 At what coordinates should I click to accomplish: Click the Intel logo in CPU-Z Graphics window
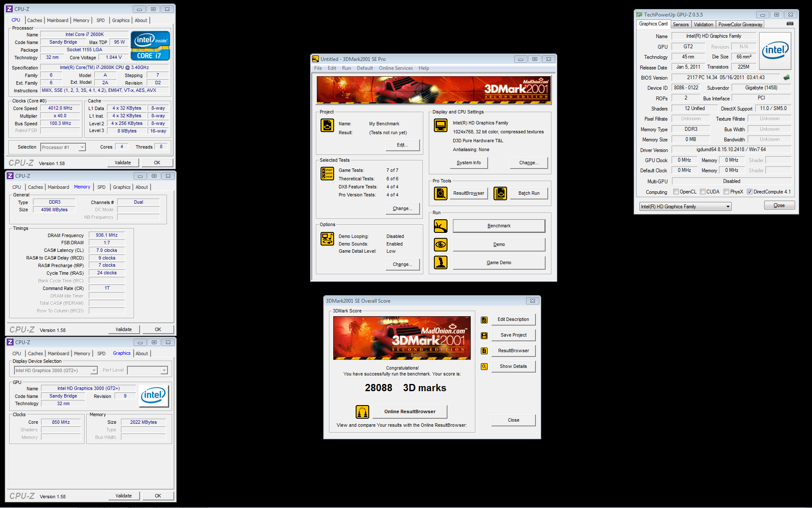click(154, 396)
